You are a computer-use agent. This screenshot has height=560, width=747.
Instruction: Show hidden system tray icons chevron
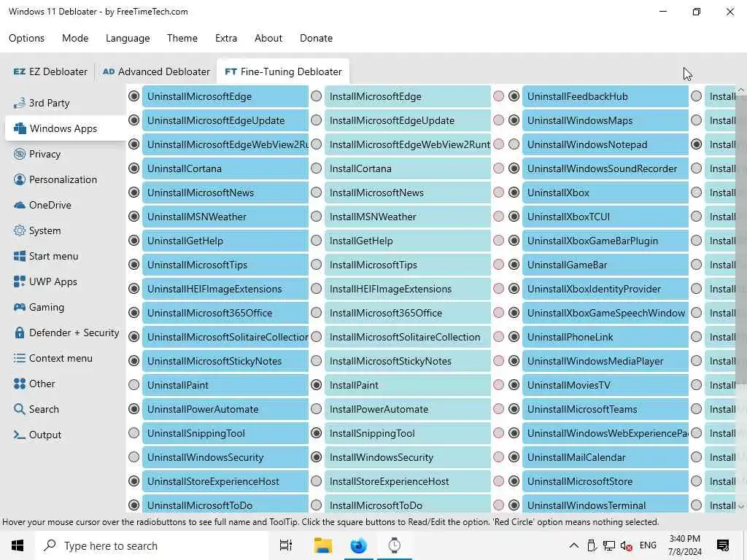click(x=574, y=545)
